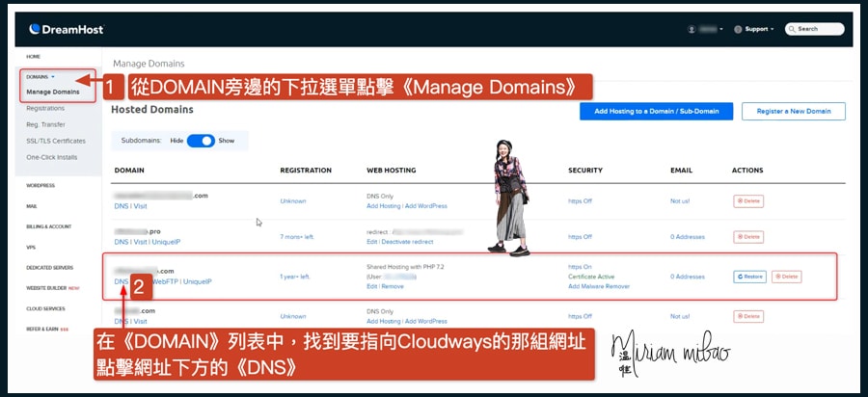868x397 pixels.
Task: Click the '7 mons+ left.' registration link
Action: 297,237
